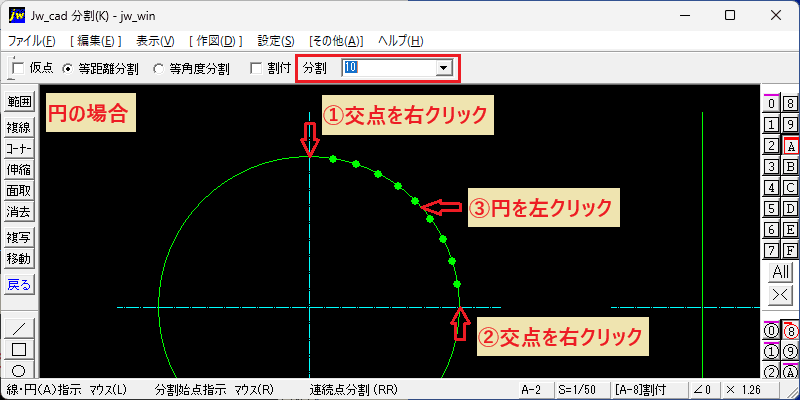This screenshot has width=800, height=400.
Task: Open the 設定(S) menu
Action: (276, 41)
